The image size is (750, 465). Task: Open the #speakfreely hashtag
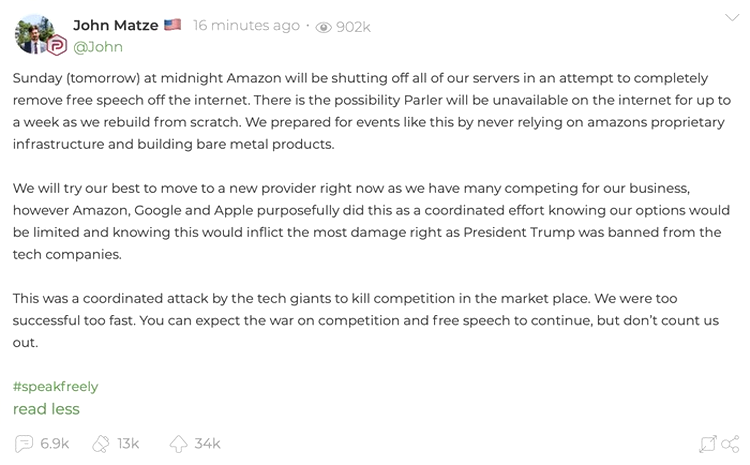[x=55, y=386]
